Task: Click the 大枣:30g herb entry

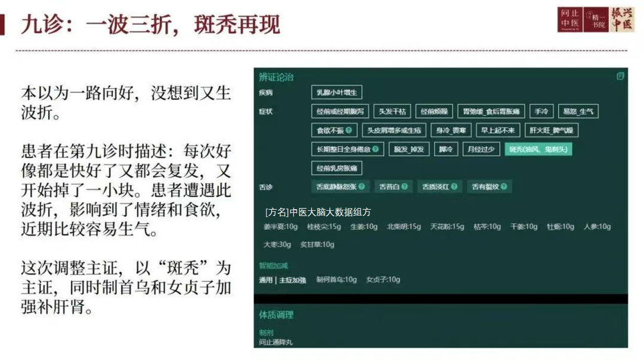Action: (277, 244)
